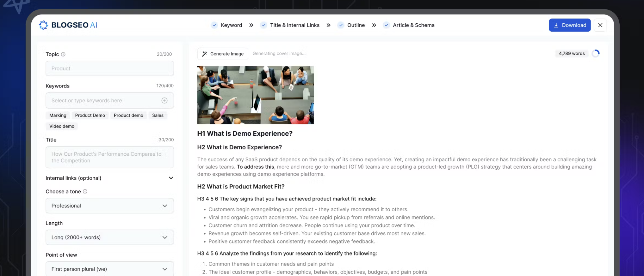Click the 'Generating cover image...' status text
This screenshot has width=644, height=276.
tap(279, 53)
